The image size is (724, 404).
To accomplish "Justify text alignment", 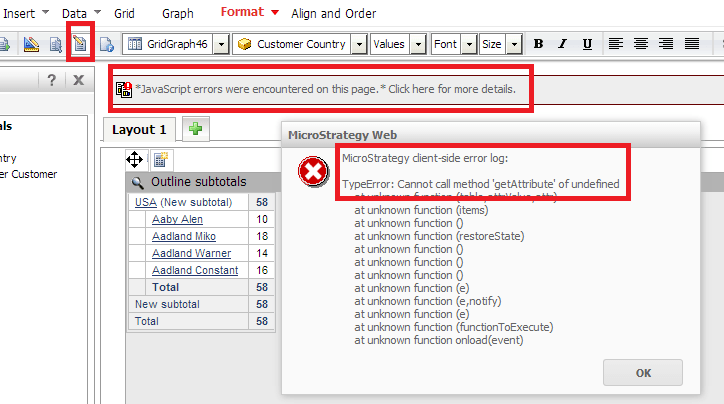I will click(692, 44).
